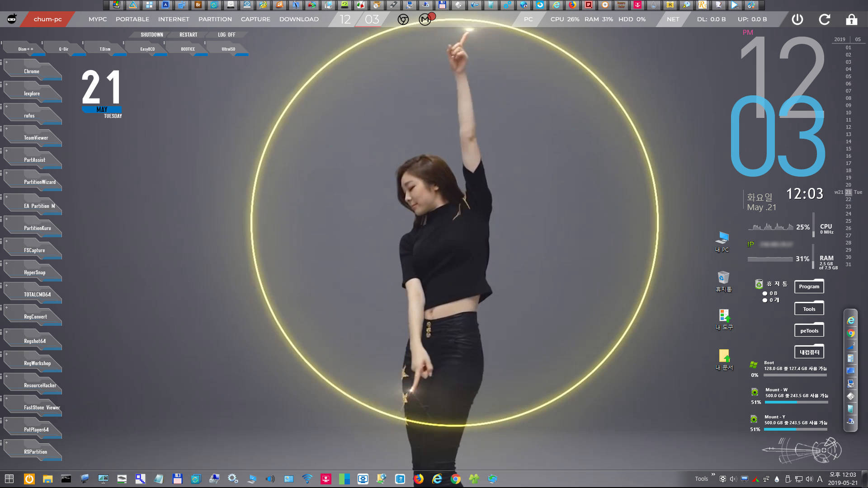Open the DOWNLOAD menu
Screen dimensions: 868x488
pyautogui.click(x=299, y=19)
